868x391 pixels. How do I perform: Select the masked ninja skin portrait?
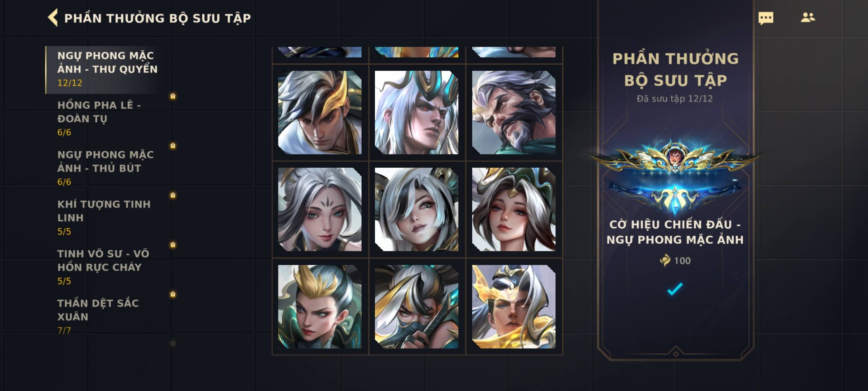point(417,307)
